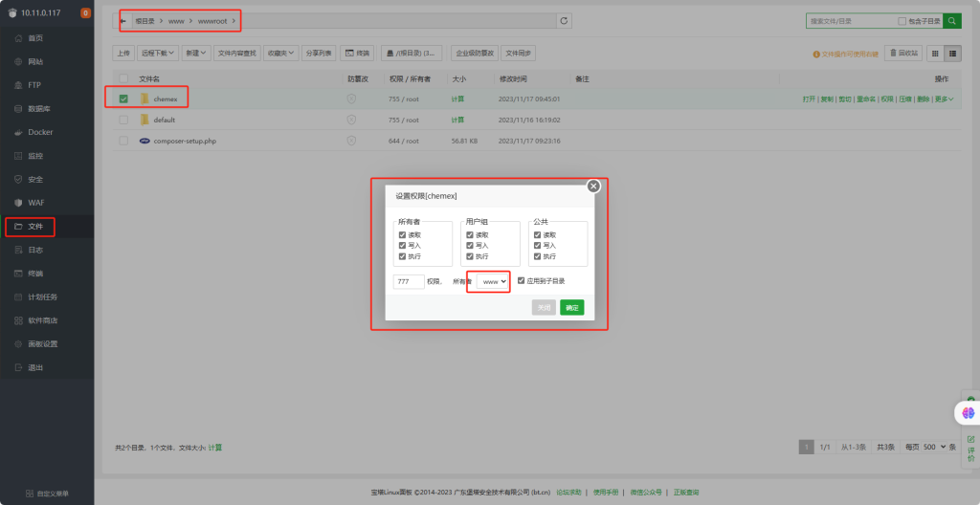Click the chemex folder icon
Image resolution: width=980 pixels, height=505 pixels.
point(145,99)
